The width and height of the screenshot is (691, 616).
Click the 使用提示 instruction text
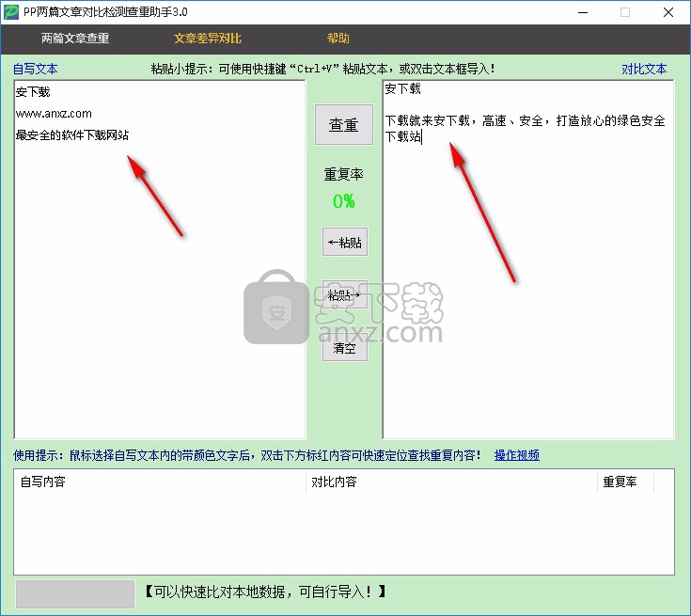coord(246,455)
